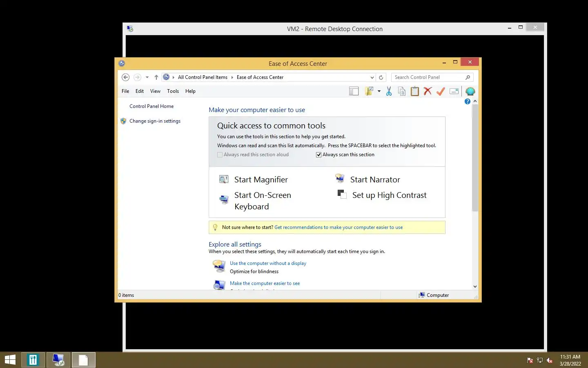Open 'Use the computer without a display'
588x368 pixels.
[268, 263]
